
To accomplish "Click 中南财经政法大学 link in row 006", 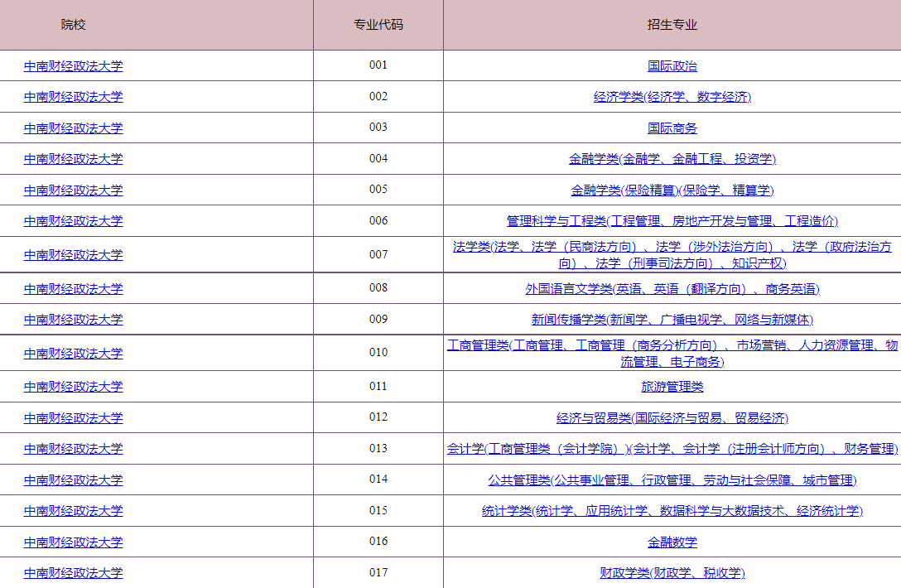I will coord(73,221).
